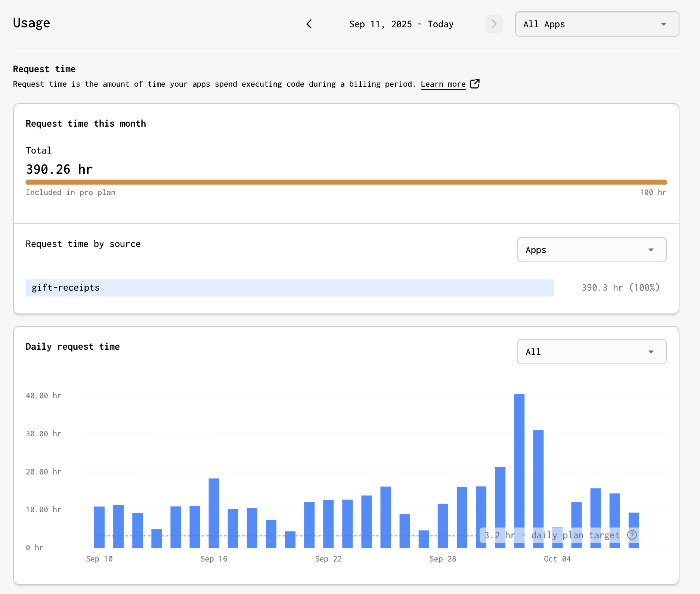Click the daily plan target help icon
The width and height of the screenshot is (700, 594).
coord(632,535)
